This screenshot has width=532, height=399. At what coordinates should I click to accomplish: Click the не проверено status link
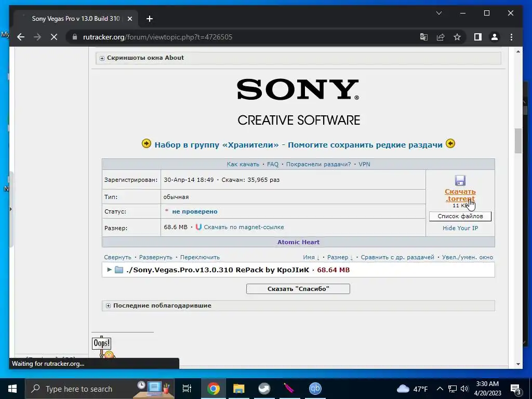tap(195, 211)
